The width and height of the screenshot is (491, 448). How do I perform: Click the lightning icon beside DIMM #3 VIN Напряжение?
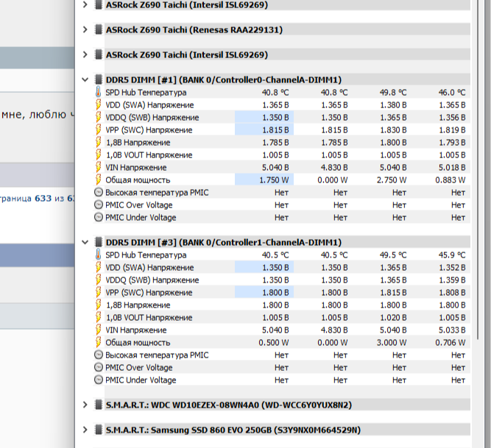(x=99, y=330)
